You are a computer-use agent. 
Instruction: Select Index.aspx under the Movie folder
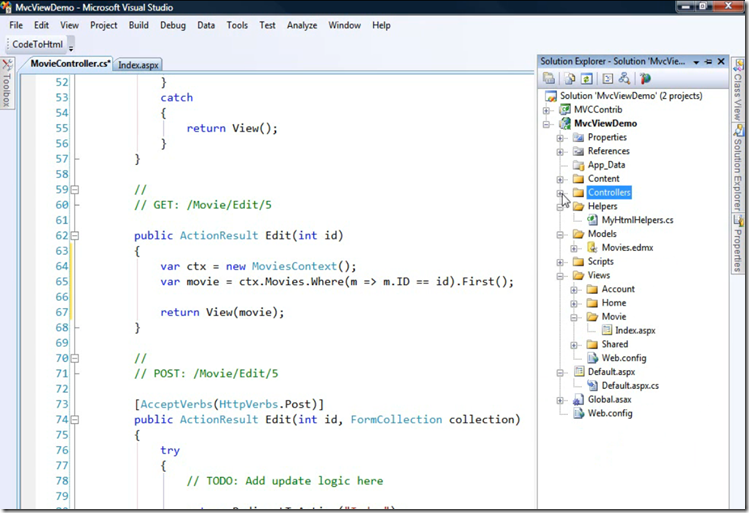[635, 331]
